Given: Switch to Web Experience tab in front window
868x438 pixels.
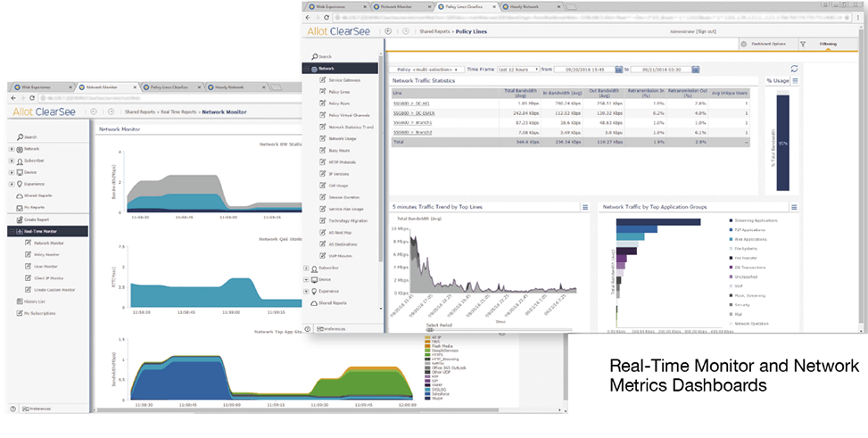Looking at the screenshot, I should click(x=336, y=6).
